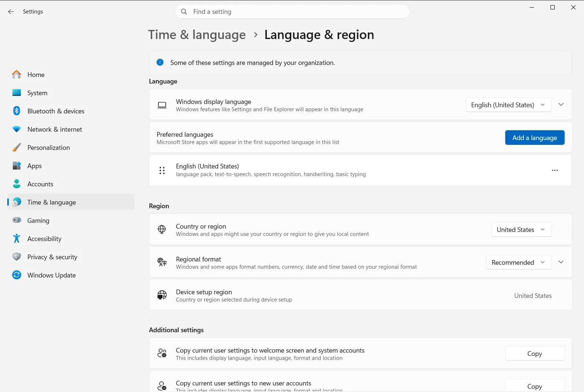Viewport: 584px width, 392px height.
Task: Copy settings to new user accounts
Action: [x=535, y=385]
